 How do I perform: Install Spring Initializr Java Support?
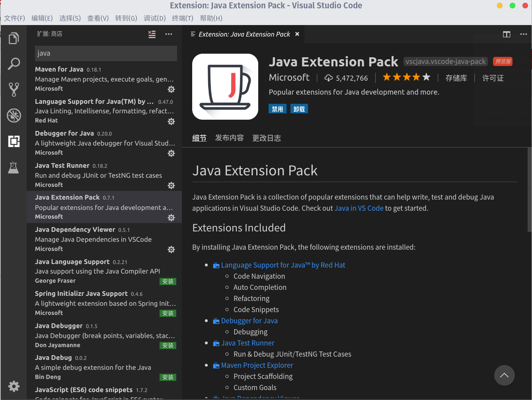[x=168, y=313]
